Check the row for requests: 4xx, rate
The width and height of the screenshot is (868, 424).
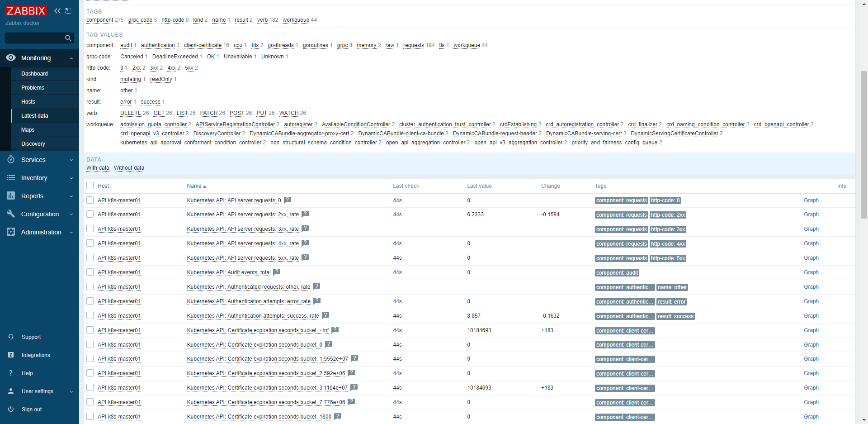pyautogui.click(x=90, y=243)
